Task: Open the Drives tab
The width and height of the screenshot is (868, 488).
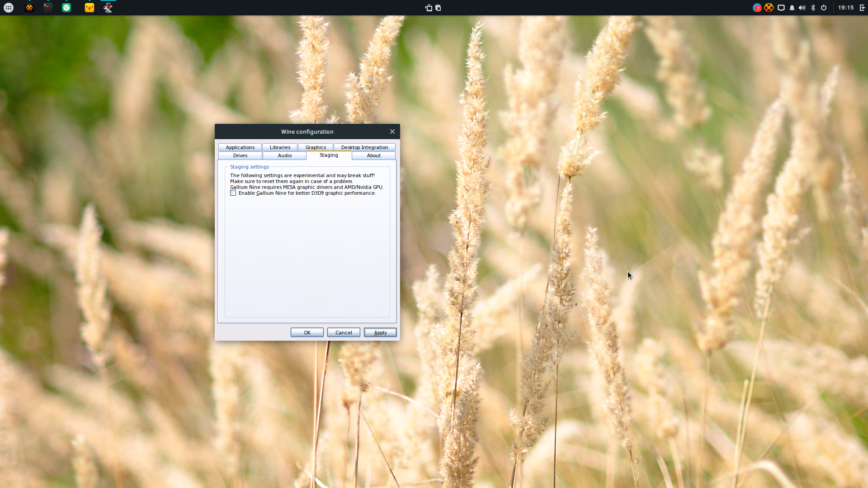Action: coord(240,155)
